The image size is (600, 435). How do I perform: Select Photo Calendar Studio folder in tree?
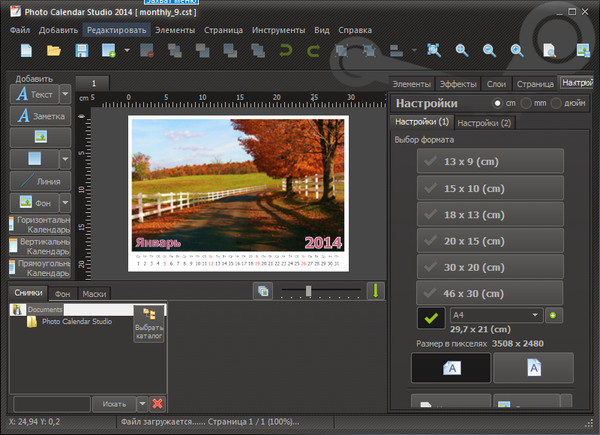(76, 321)
